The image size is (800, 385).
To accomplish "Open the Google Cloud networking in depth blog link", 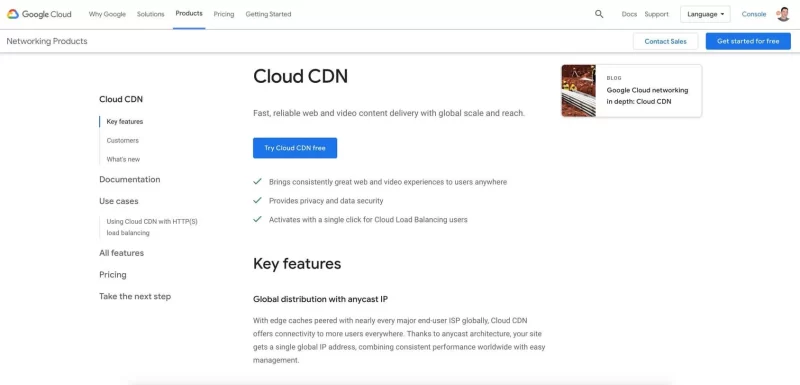I will click(647, 96).
